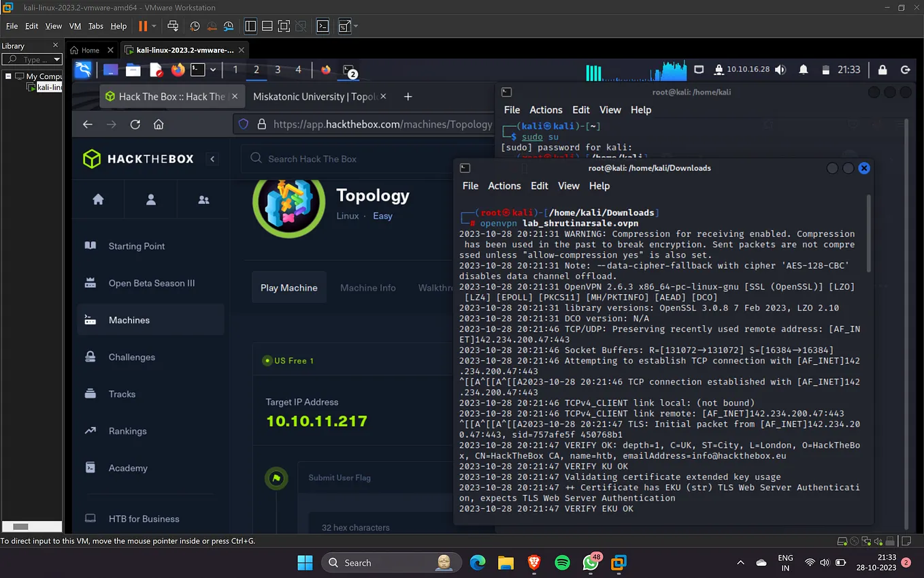The width and height of the screenshot is (924, 578).
Task: Reload the Hack The Box page
Action: (135, 125)
